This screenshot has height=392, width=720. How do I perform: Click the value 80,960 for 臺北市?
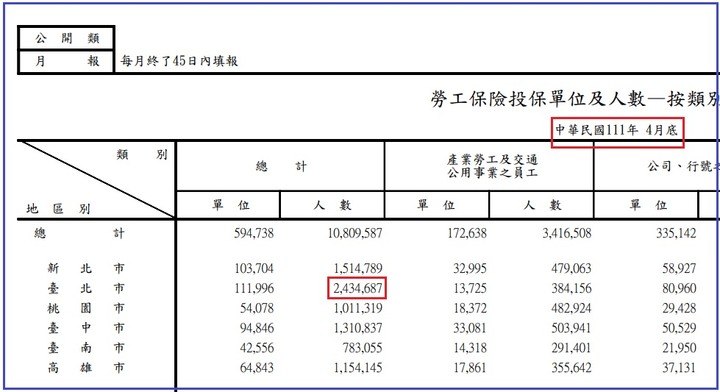679,288
